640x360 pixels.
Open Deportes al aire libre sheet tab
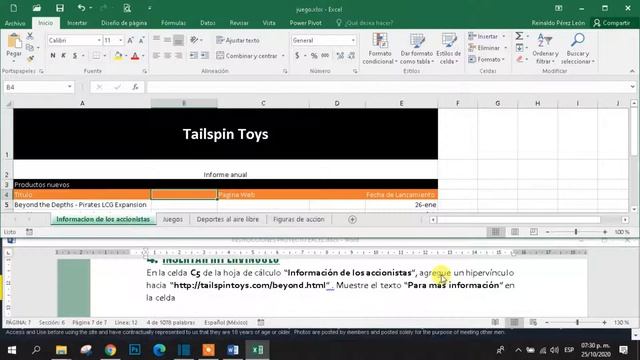pyautogui.click(x=228, y=219)
